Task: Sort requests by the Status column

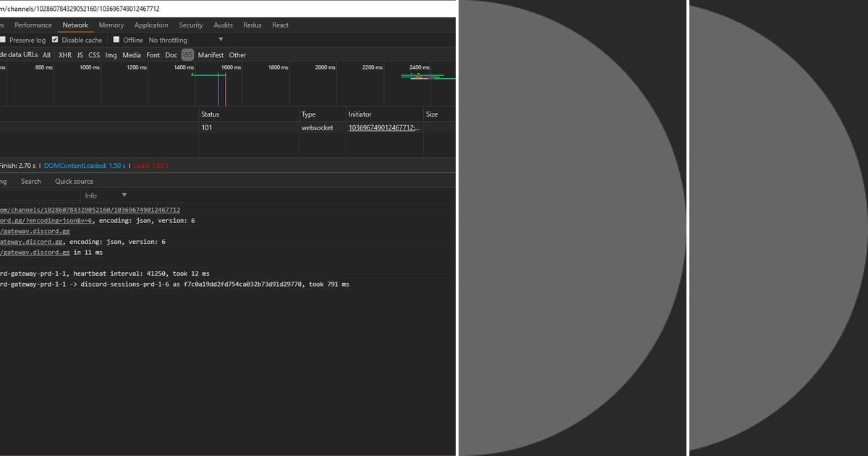Action: coord(209,114)
